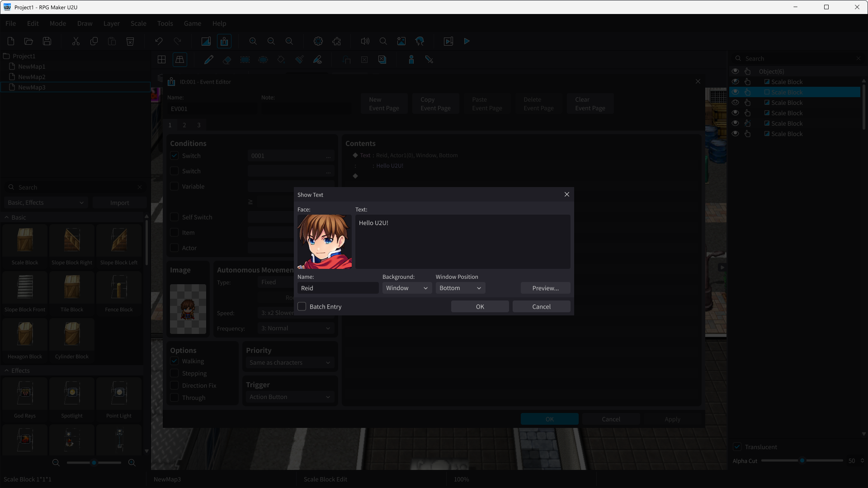Screen dimensions: 868x488
Task: Click the playtest play arrow icon
Action: pos(467,41)
